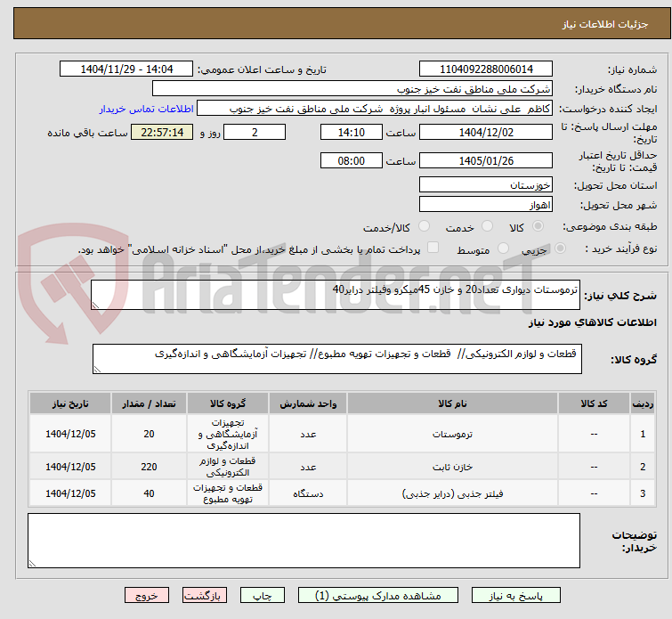Open مشاهده مدارک پیوستی (1) button

tap(378, 596)
